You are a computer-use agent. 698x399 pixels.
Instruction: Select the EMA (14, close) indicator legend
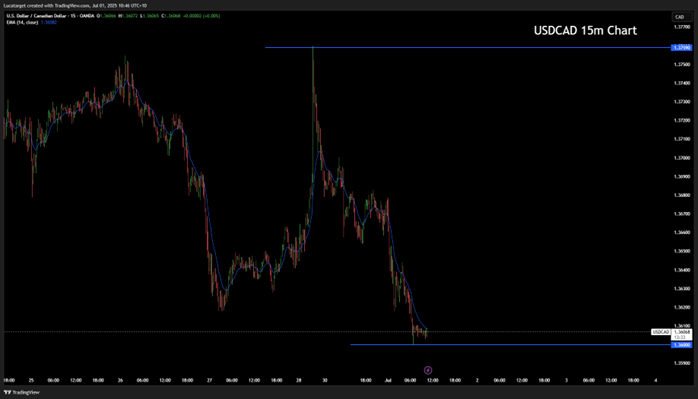[22, 22]
